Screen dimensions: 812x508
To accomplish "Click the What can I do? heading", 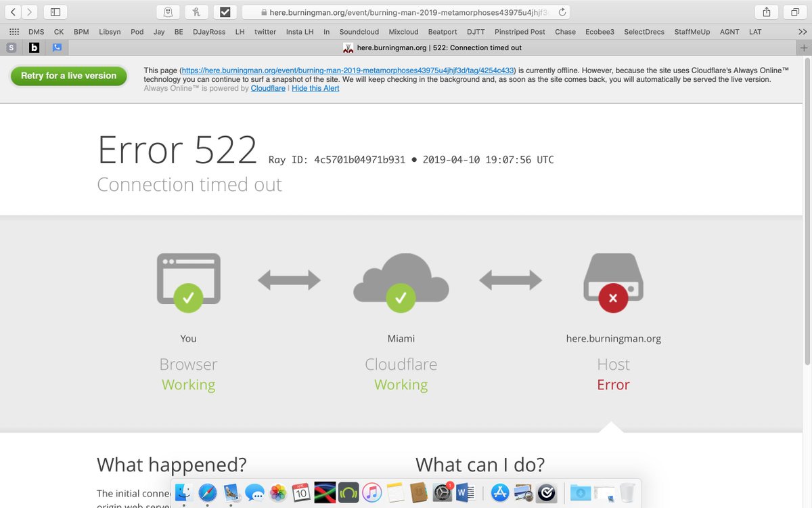I will point(480,465).
